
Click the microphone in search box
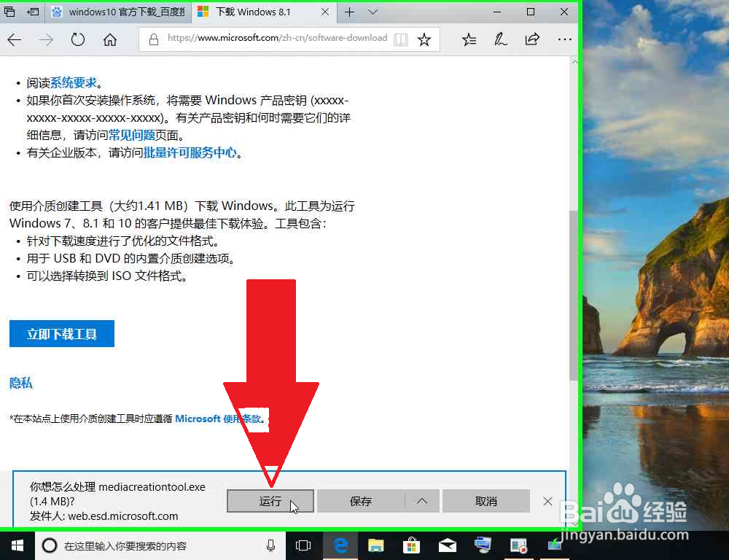click(x=271, y=545)
